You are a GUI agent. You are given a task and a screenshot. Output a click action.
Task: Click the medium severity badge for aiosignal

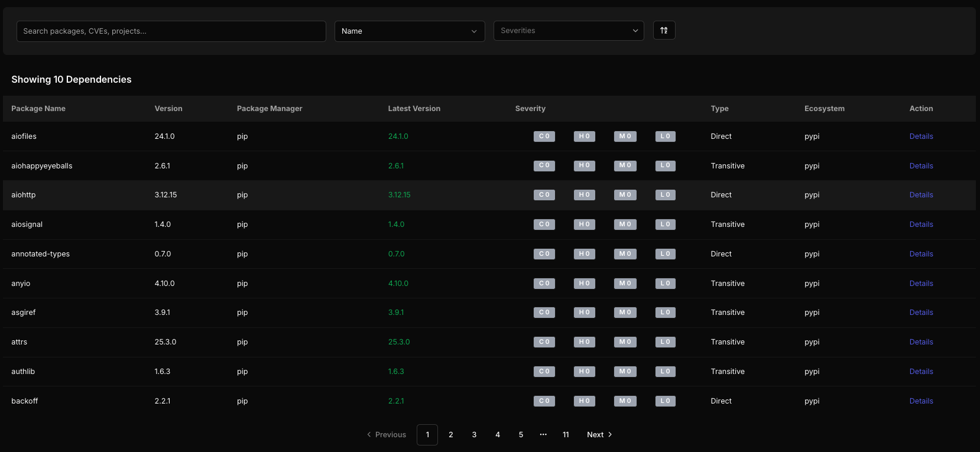625,225
